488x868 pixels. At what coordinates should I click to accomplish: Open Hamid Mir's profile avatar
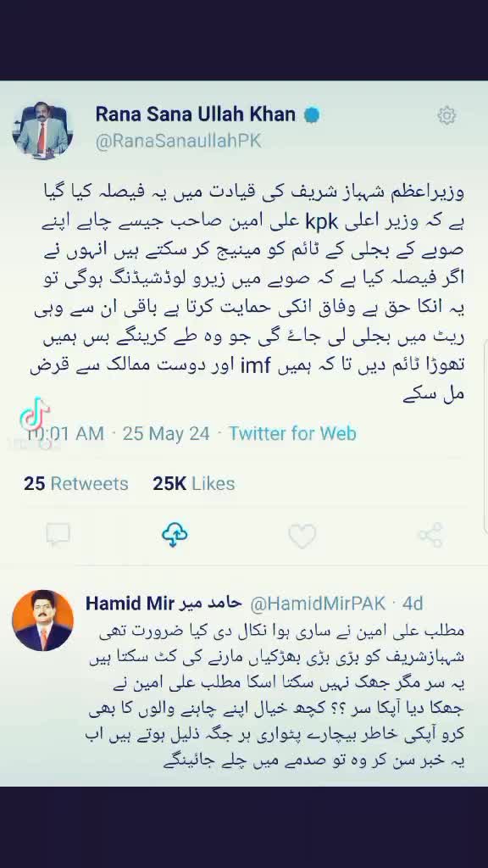click(42, 620)
